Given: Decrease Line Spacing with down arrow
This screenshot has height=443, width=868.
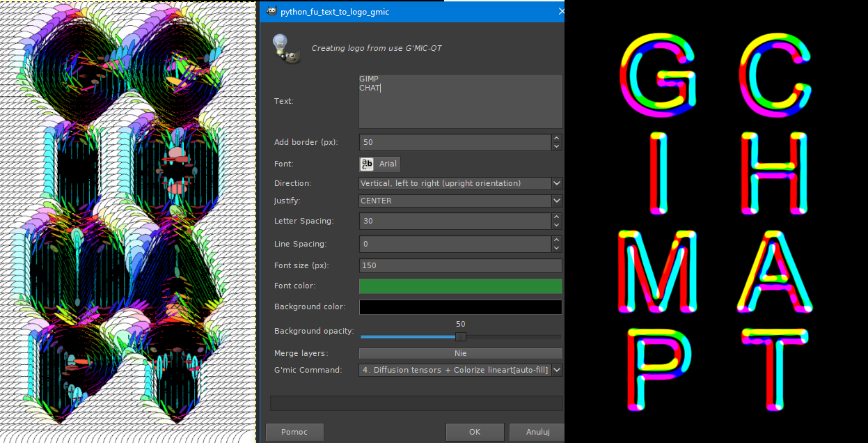Looking at the screenshot, I should point(556,248).
